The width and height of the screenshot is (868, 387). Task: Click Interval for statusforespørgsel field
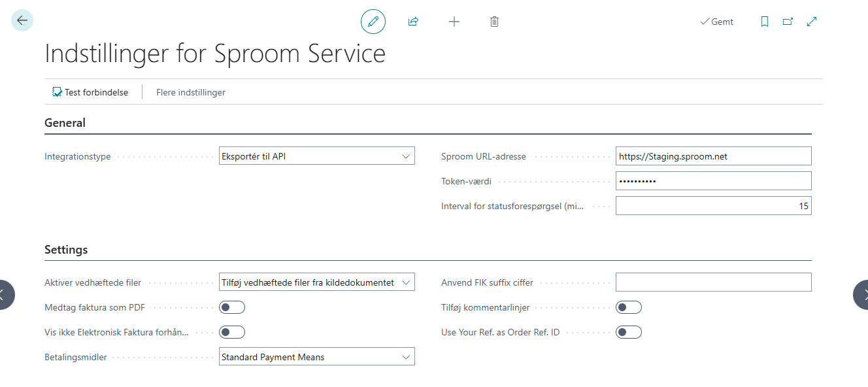pos(714,206)
